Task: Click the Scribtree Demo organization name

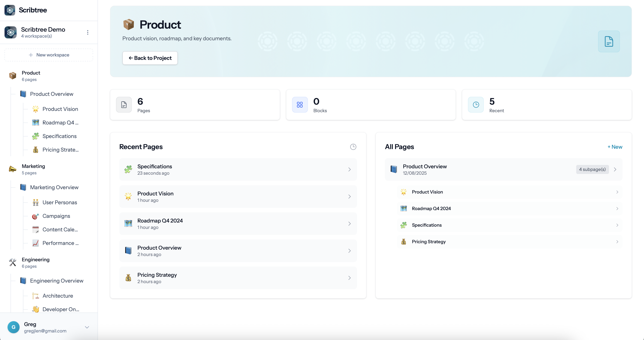Action: (x=43, y=30)
